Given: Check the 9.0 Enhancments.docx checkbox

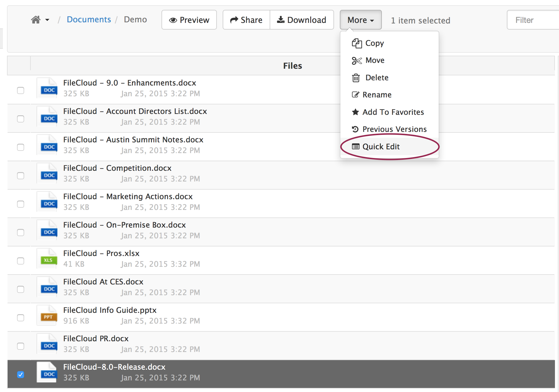Looking at the screenshot, I should (x=21, y=90).
